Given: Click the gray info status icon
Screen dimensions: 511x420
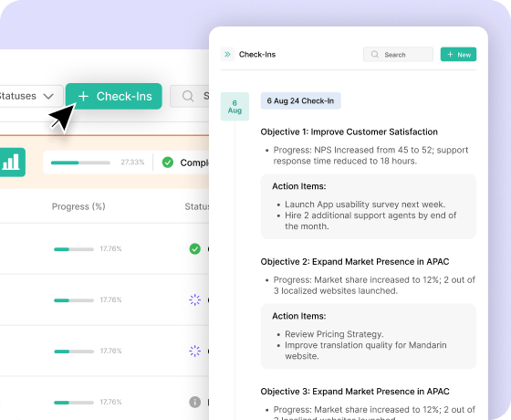Looking at the screenshot, I should (x=195, y=402).
